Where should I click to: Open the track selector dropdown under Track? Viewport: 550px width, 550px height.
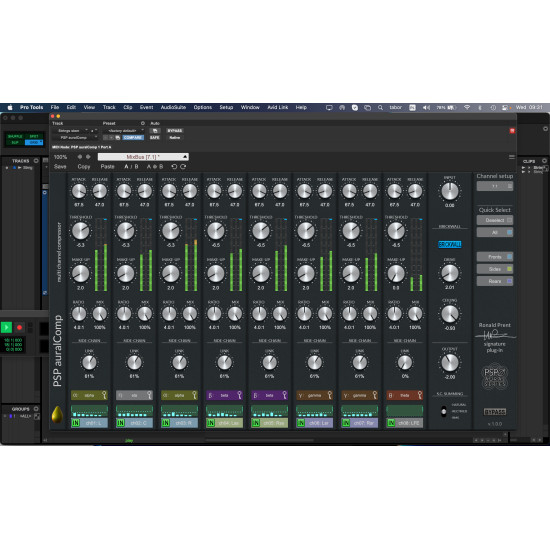(x=70, y=130)
